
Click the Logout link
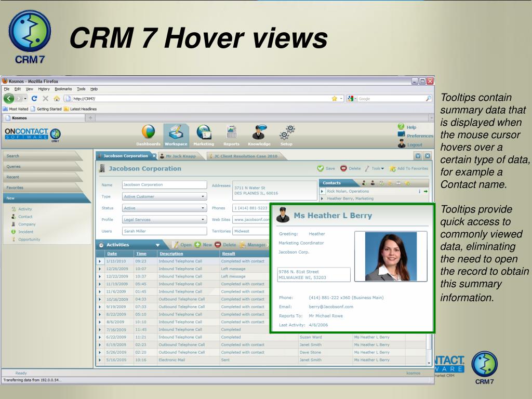415,144
